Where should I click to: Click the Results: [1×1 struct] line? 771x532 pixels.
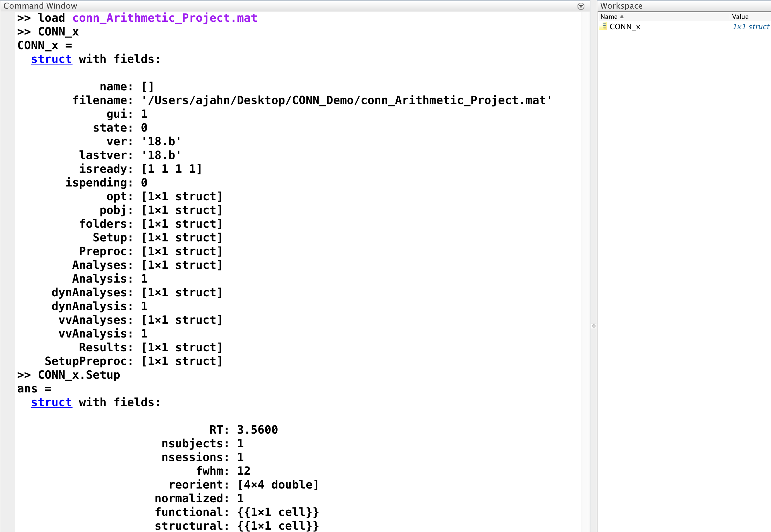click(151, 347)
